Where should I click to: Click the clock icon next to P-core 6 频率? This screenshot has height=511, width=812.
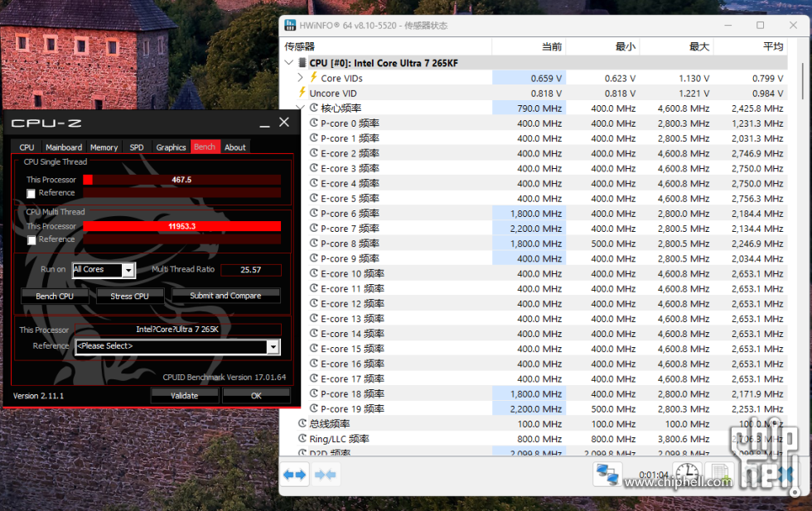click(x=314, y=213)
